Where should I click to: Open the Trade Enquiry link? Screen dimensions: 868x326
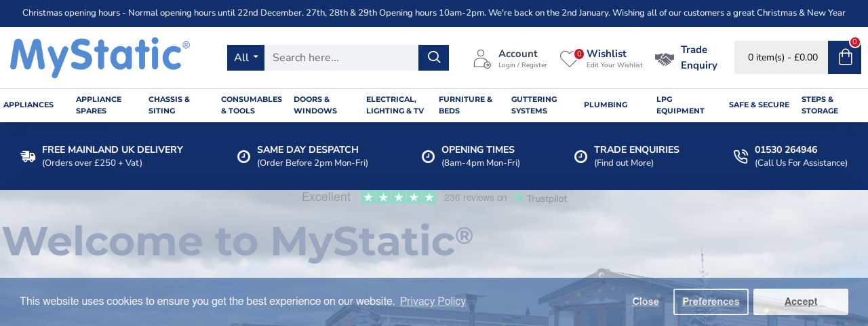click(699, 58)
